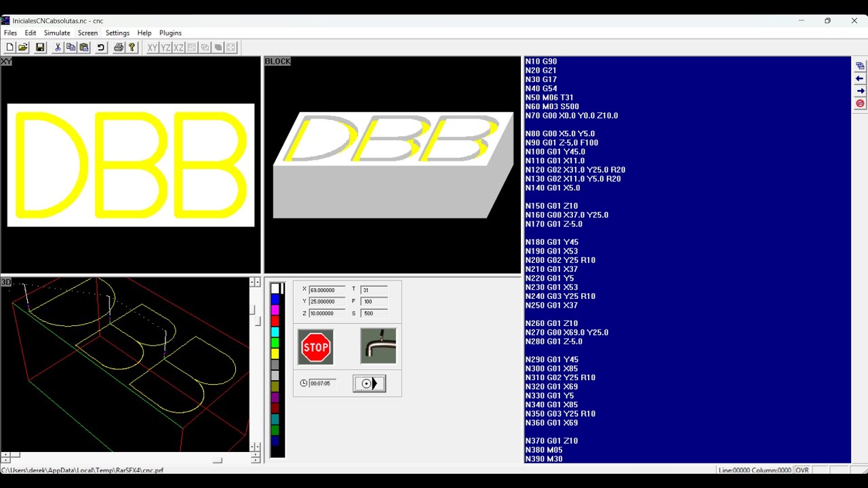The image size is (868, 488).
Task: Click the F feed rate field showing 100
Action: (374, 302)
